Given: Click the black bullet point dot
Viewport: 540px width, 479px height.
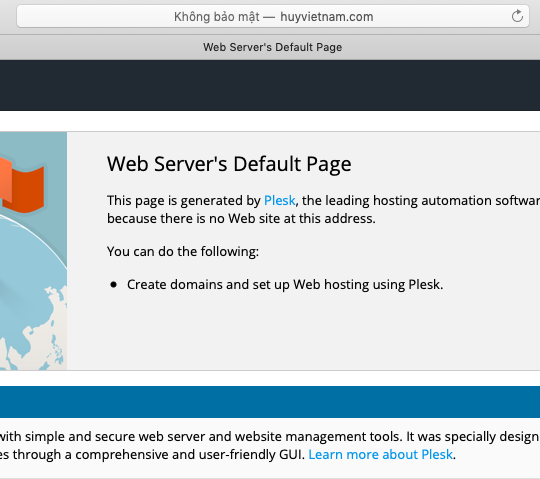Looking at the screenshot, I should pos(113,285).
